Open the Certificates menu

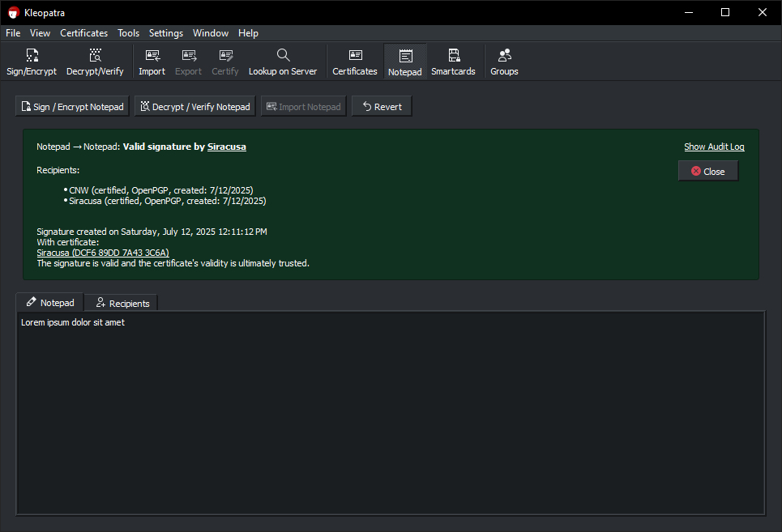tap(83, 33)
